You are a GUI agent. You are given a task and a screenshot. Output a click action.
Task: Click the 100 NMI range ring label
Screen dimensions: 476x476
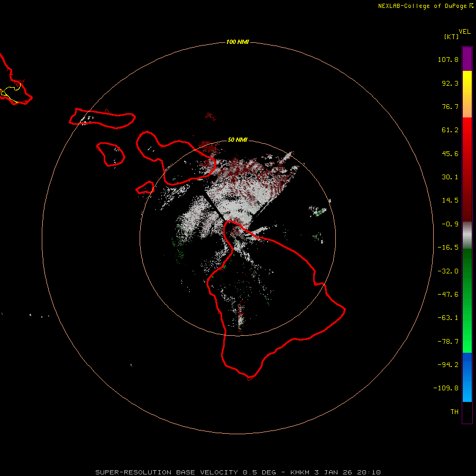pos(237,42)
